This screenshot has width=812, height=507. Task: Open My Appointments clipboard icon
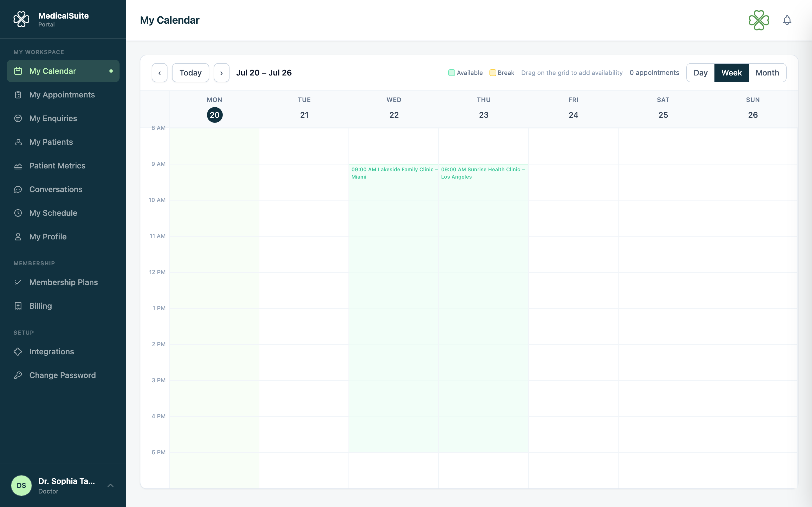18,95
